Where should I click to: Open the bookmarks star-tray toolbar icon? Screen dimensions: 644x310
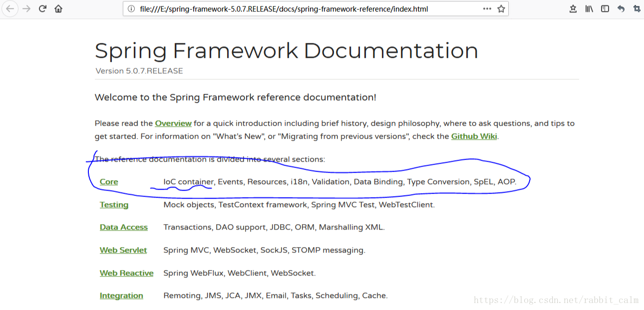pos(573,9)
